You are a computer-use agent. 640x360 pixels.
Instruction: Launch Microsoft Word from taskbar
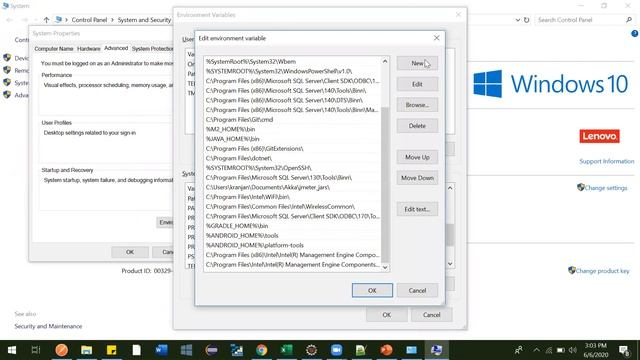tap(161, 350)
